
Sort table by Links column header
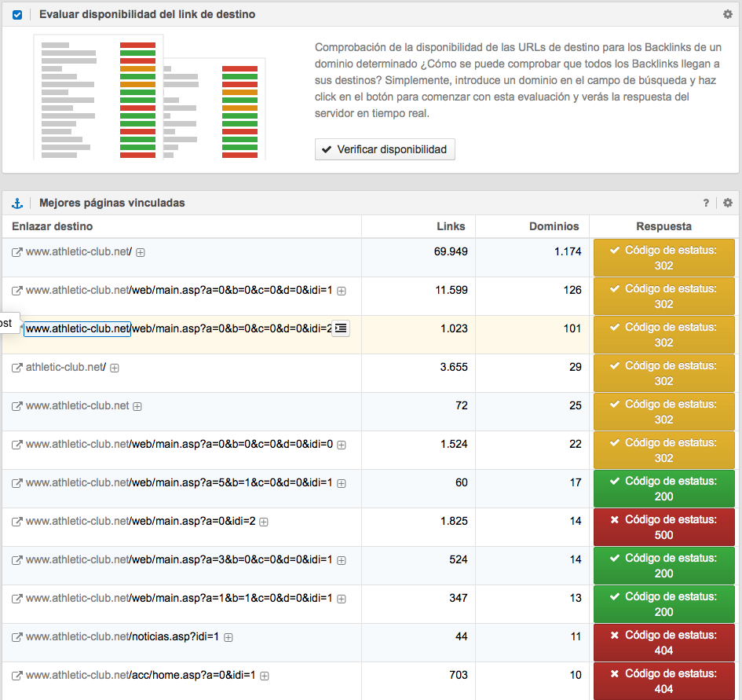pyautogui.click(x=451, y=226)
